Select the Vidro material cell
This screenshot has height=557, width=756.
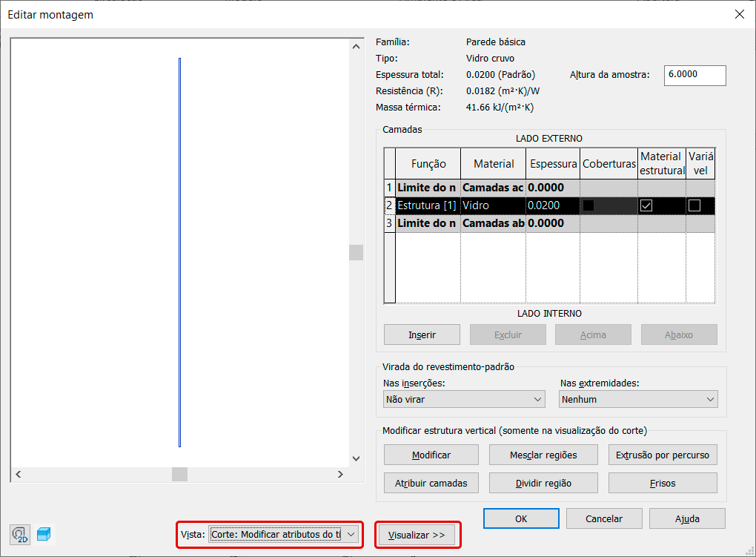(x=493, y=205)
